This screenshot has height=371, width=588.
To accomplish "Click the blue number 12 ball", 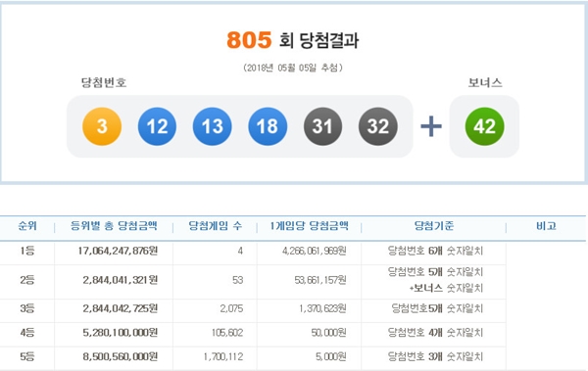I will [x=157, y=126].
